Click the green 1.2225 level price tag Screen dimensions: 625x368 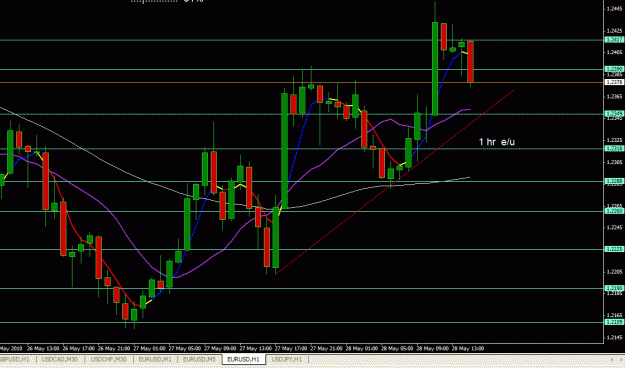[x=614, y=249]
